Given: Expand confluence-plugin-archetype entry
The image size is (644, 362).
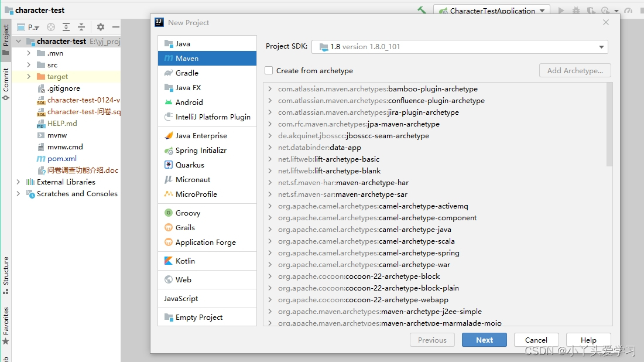Looking at the screenshot, I should pyautogui.click(x=270, y=101).
